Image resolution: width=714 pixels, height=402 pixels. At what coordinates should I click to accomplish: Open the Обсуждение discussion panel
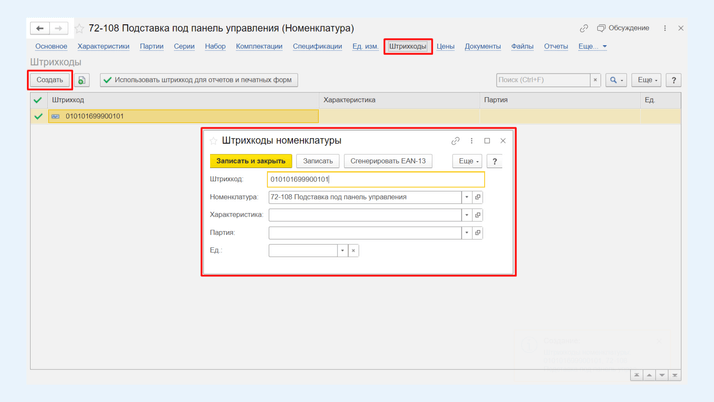point(623,28)
